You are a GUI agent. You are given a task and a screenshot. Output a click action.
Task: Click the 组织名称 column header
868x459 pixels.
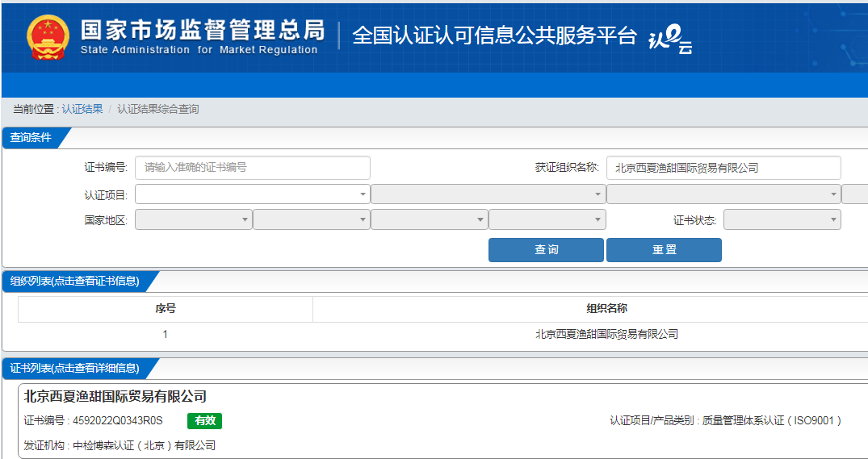[606, 309]
